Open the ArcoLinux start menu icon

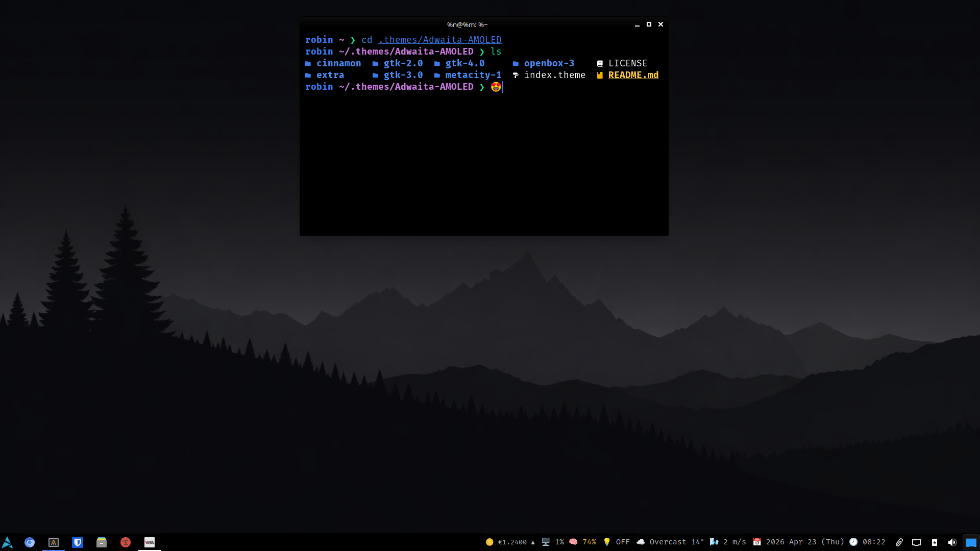click(7, 542)
